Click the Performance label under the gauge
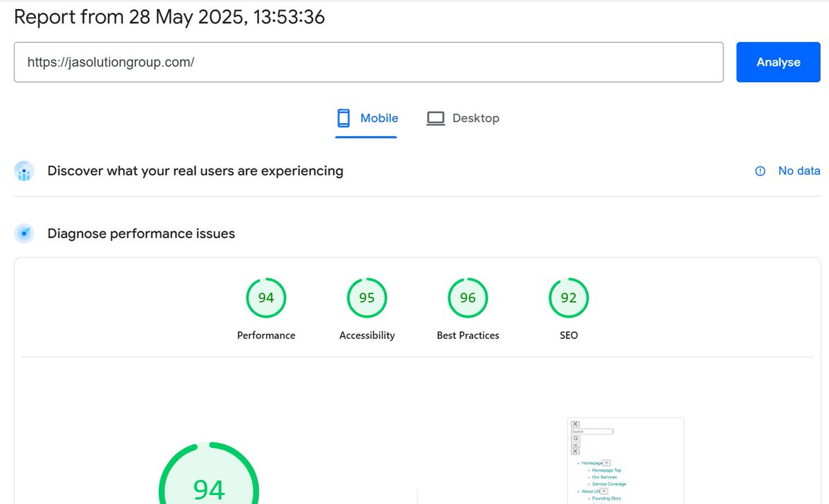The height and width of the screenshot is (504, 829). click(266, 336)
